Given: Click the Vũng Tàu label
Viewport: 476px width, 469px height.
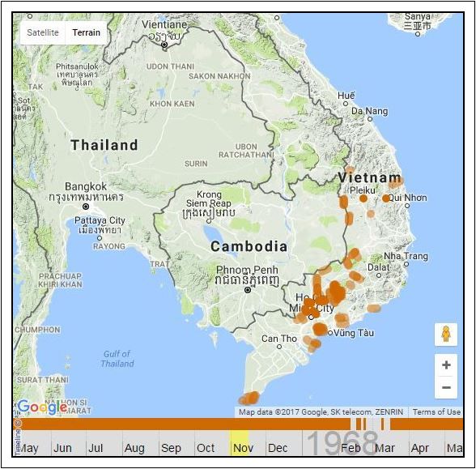Looking at the screenshot, I should tap(354, 333).
